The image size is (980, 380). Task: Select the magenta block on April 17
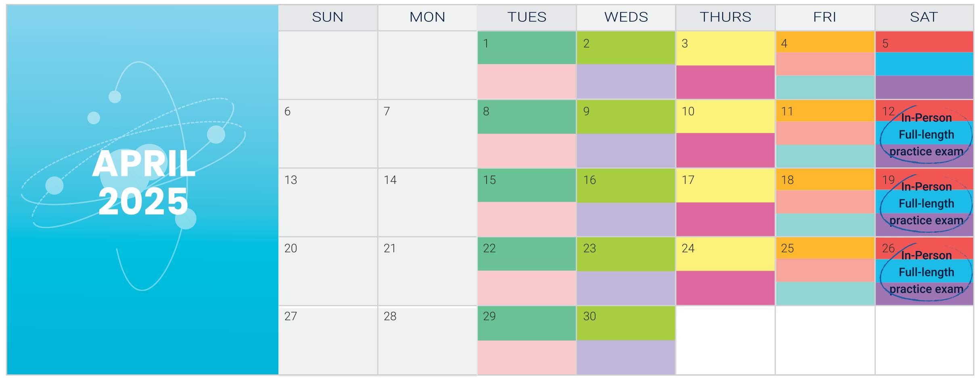(x=725, y=219)
